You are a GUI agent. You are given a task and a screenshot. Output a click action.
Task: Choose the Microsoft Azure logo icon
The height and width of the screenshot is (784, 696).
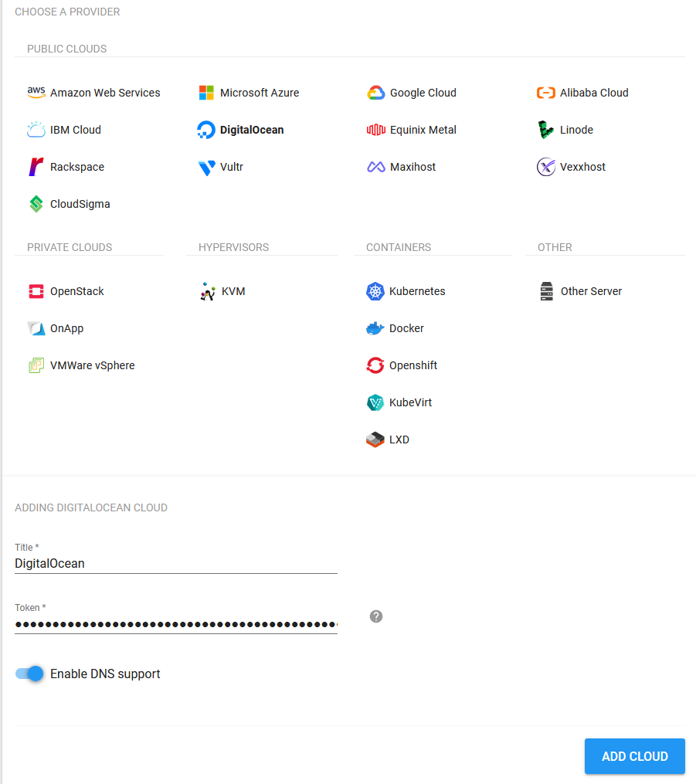(x=206, y=93)
